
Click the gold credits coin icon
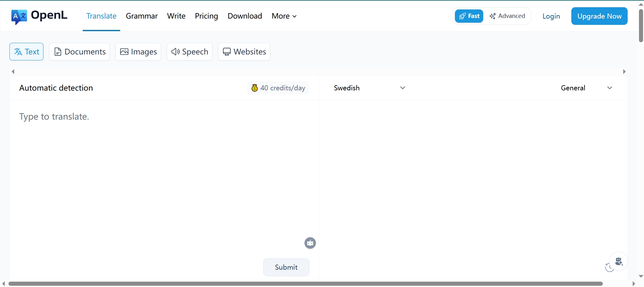pos(255,88)
